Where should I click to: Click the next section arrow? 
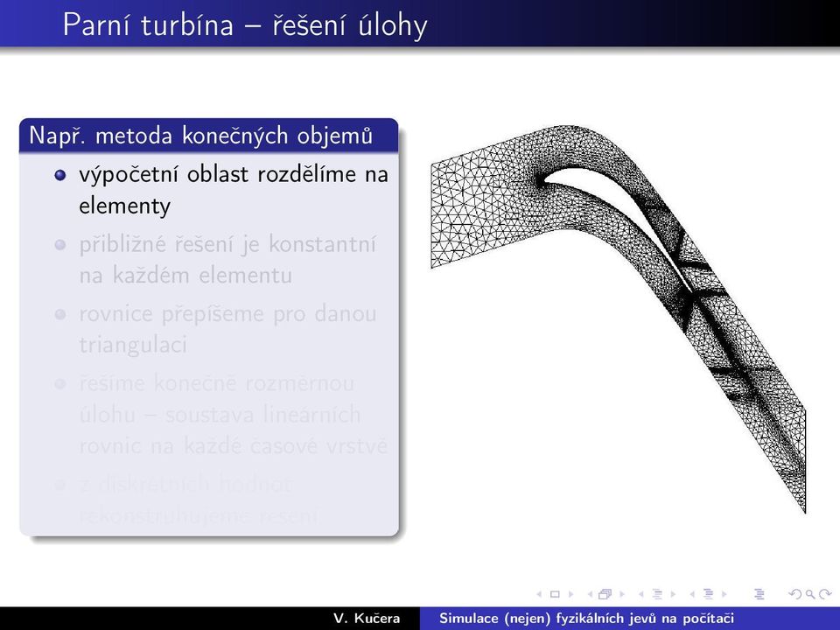[x=724, y=594]
